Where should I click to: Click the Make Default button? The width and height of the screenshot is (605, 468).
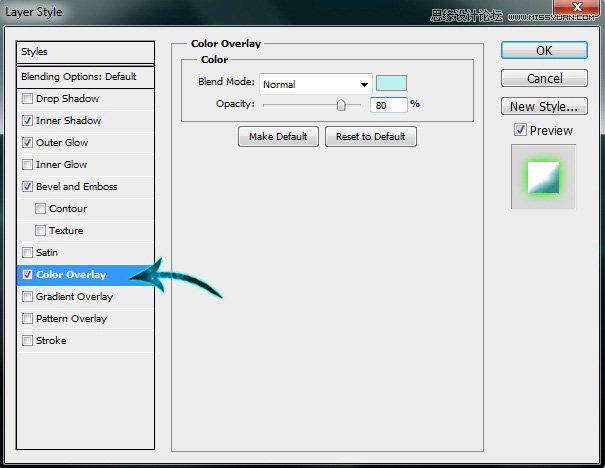coord(278,137)
